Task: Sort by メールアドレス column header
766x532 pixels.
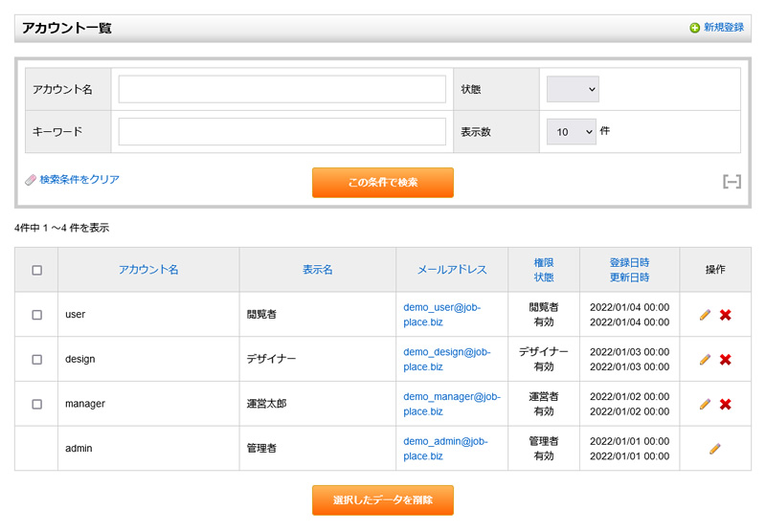Action: point(452,270)
